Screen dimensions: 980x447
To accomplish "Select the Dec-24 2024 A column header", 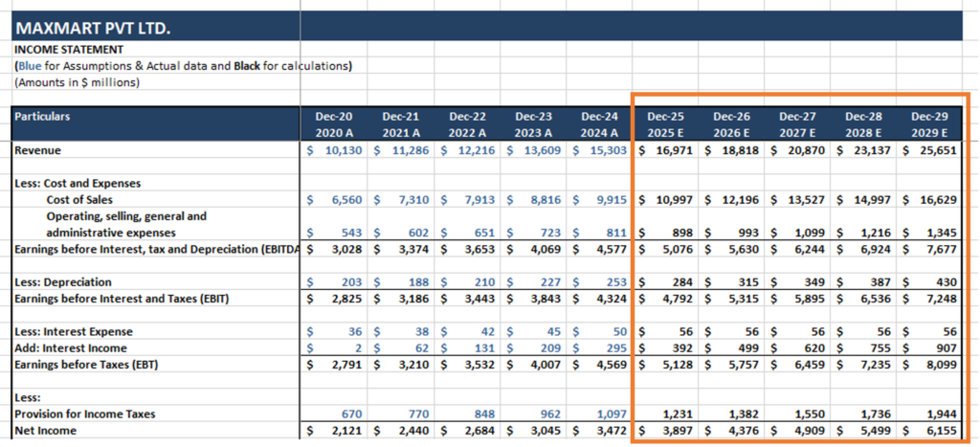I will tap(599, 124).
